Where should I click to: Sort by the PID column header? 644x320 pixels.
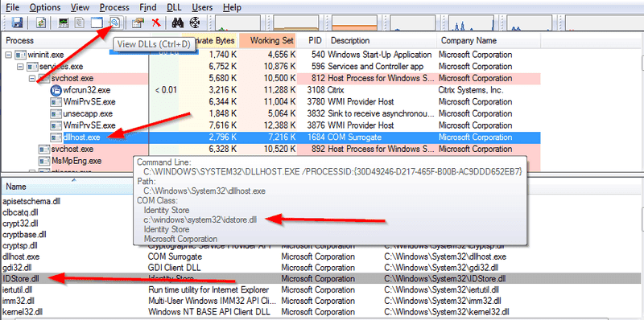click(315, 41)
